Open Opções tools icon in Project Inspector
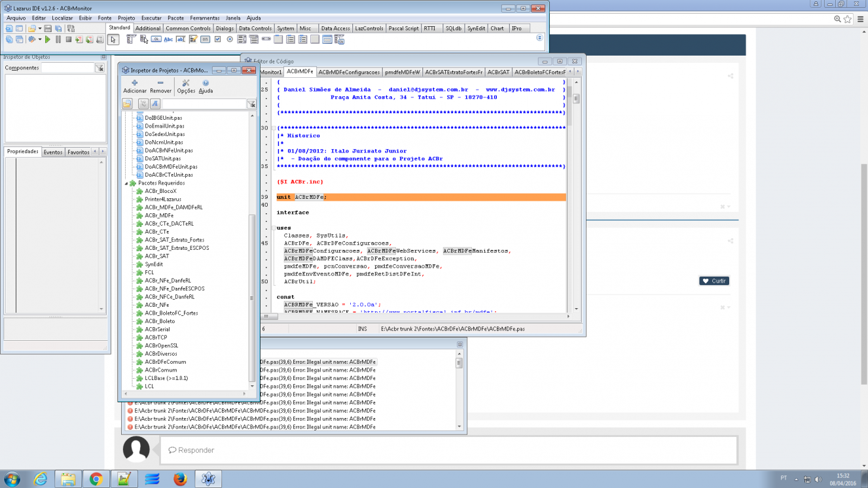This screenshot has width=868, height=488. click(186, 83)
